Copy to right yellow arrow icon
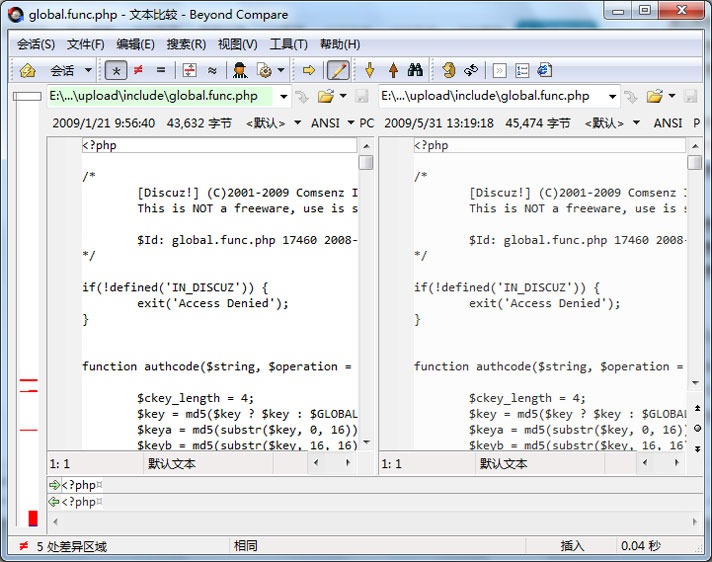712x562 pixels. click(x=309, y=70)
